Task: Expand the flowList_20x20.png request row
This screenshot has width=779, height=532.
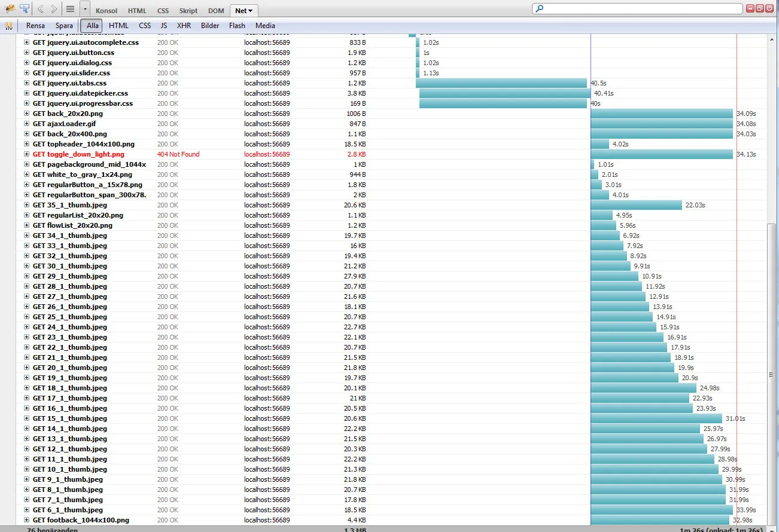Action: click(26, 225)
